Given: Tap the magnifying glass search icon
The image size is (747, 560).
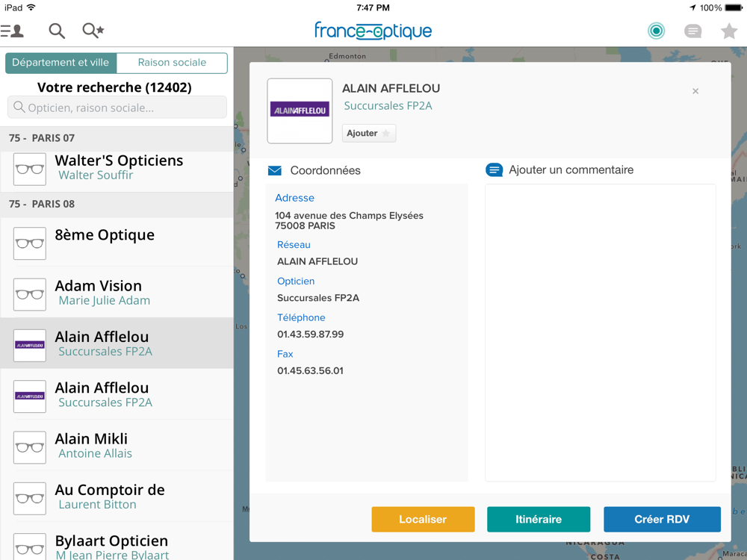Looking at the screenshot, I should (x=57, y=31).
